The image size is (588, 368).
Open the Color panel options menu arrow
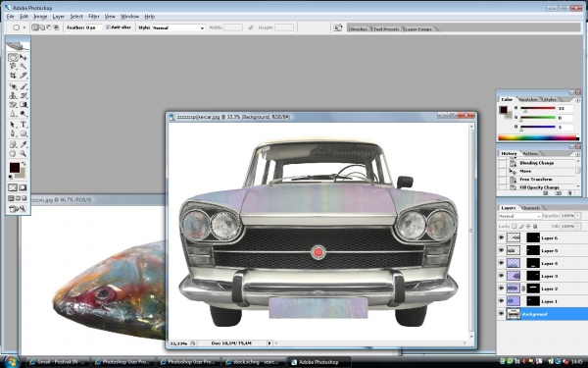tap(577, 100)
